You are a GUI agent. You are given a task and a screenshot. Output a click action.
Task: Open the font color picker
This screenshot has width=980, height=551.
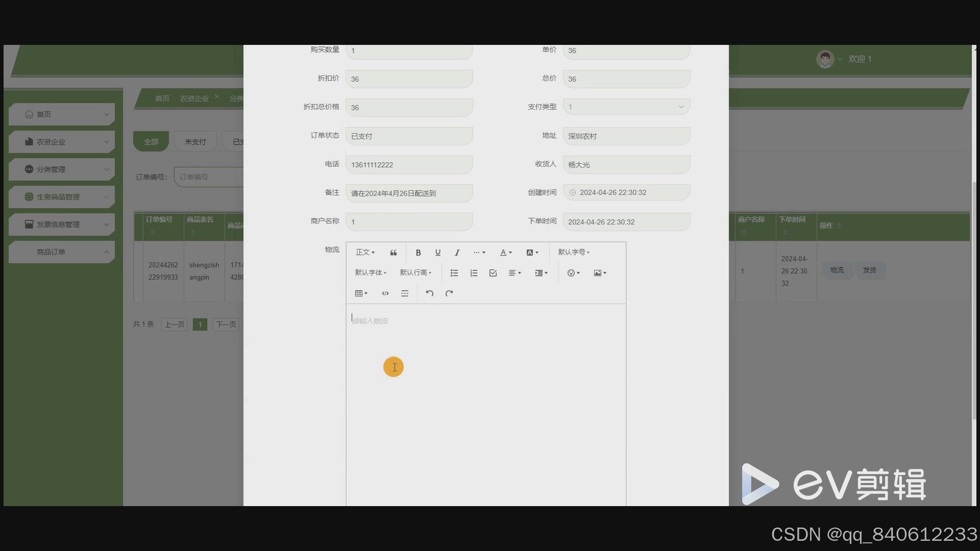tap(505, 253)
